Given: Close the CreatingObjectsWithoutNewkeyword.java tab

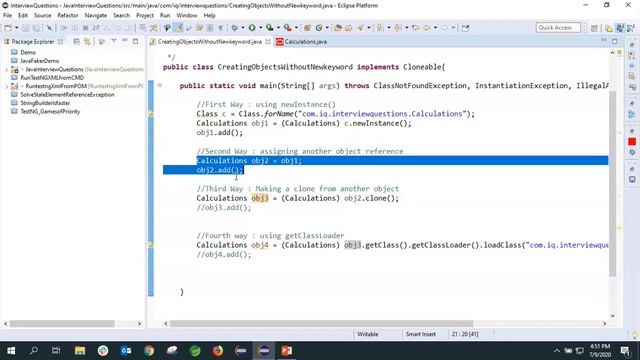Looking at the screenshot, I should (x=268, y=42).
